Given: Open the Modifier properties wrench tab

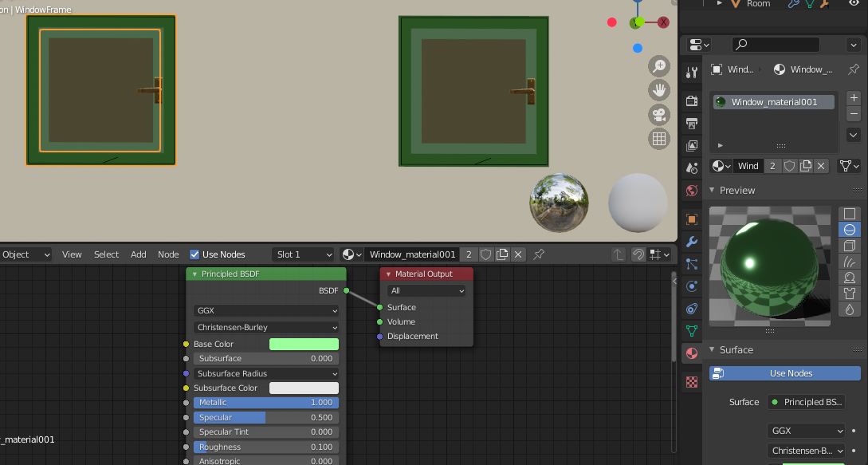Looking at the screenshot, I should (x=692, y=242).
